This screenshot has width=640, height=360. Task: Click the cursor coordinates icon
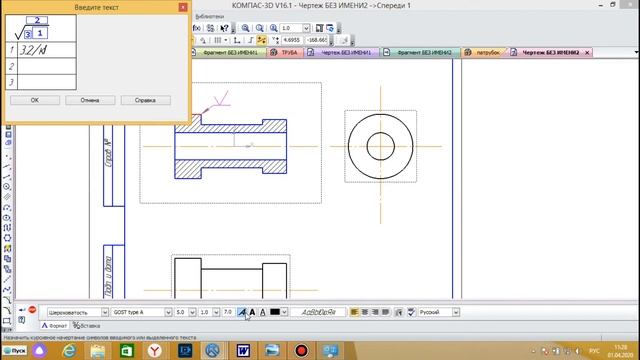pos(276,40)
